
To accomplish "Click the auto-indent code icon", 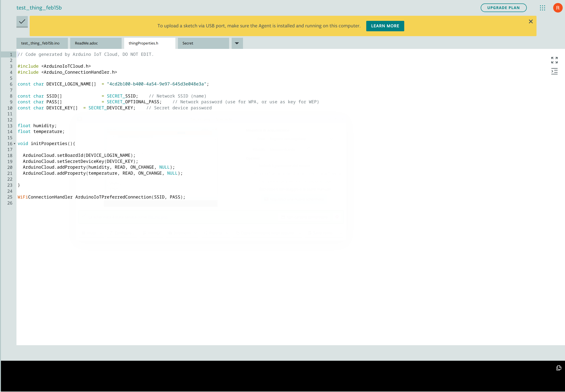I will [554, 72].
